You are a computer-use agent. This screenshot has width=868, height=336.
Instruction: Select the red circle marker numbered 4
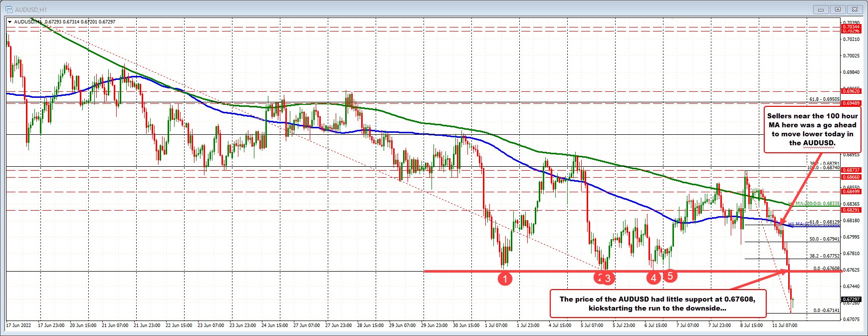(653, 278)
